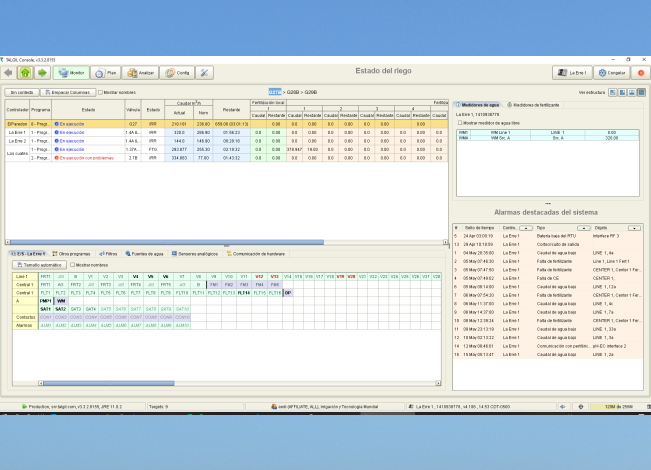Select the rightmost Ver estructura layout icon

click(641, 92)
